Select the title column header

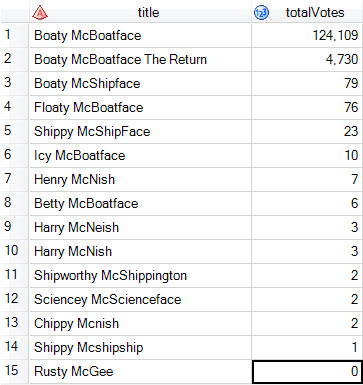(140, 12)
